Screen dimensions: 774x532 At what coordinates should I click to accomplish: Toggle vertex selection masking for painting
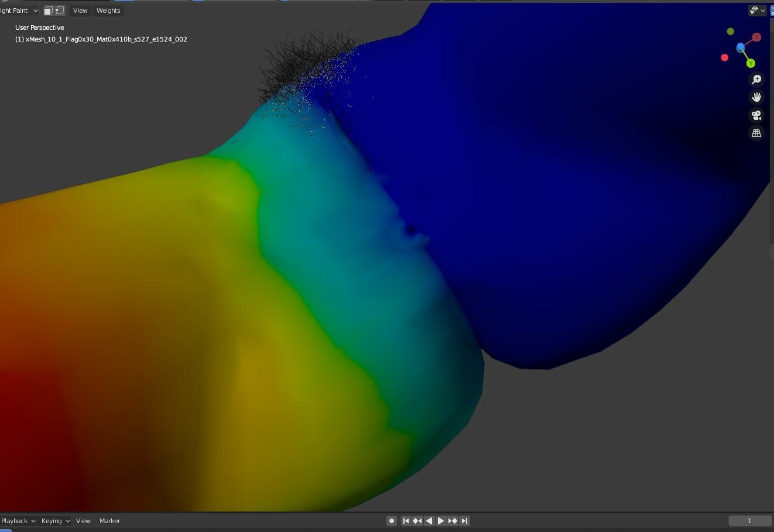tap(59, 11)
